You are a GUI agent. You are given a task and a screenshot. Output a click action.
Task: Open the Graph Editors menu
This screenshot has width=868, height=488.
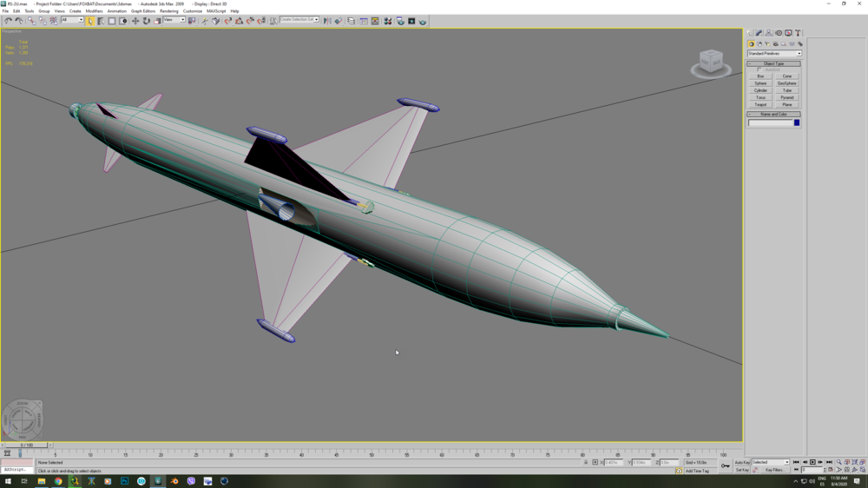[143, 11]
